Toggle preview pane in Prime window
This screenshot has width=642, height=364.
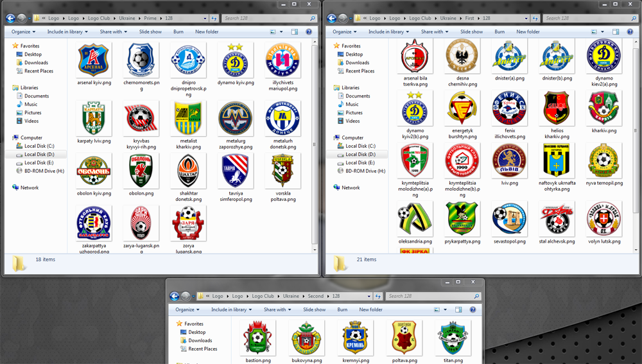[x=295, y=31]
